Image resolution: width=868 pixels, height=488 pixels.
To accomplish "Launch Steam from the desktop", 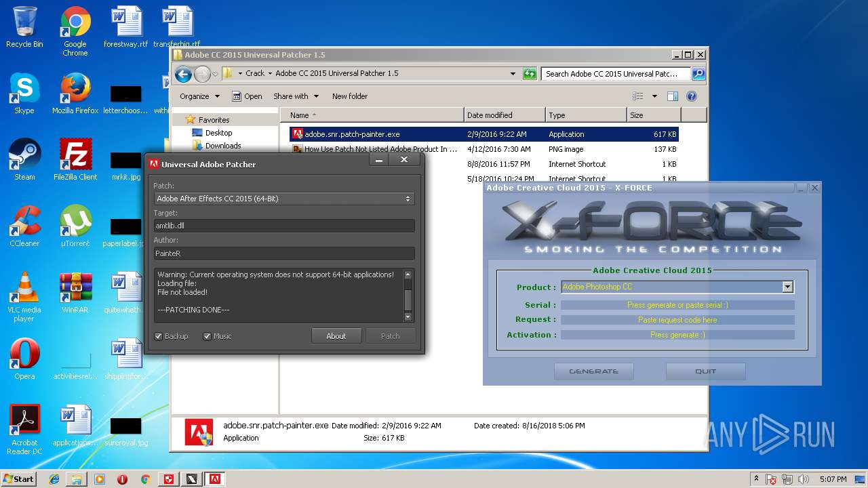I will point(24,160).
